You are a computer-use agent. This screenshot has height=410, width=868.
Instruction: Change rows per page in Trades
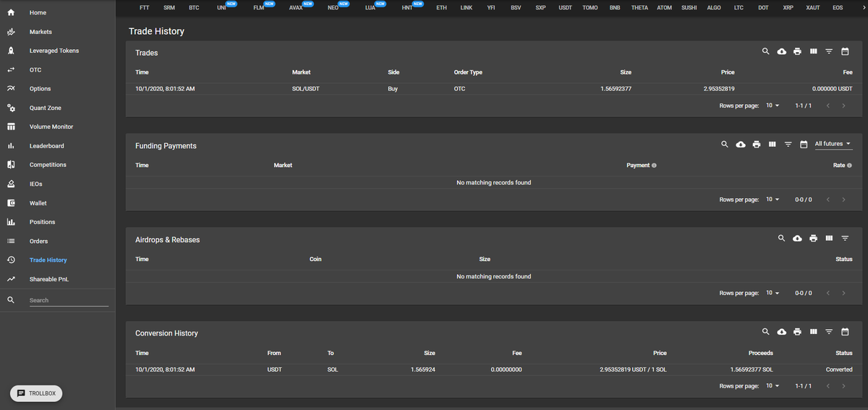tap(773, 106)
